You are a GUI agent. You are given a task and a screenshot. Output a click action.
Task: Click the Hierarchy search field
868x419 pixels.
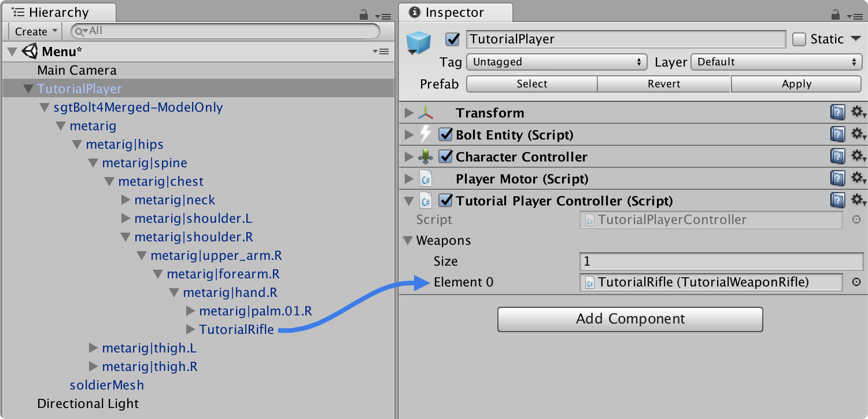coord(226,31)
